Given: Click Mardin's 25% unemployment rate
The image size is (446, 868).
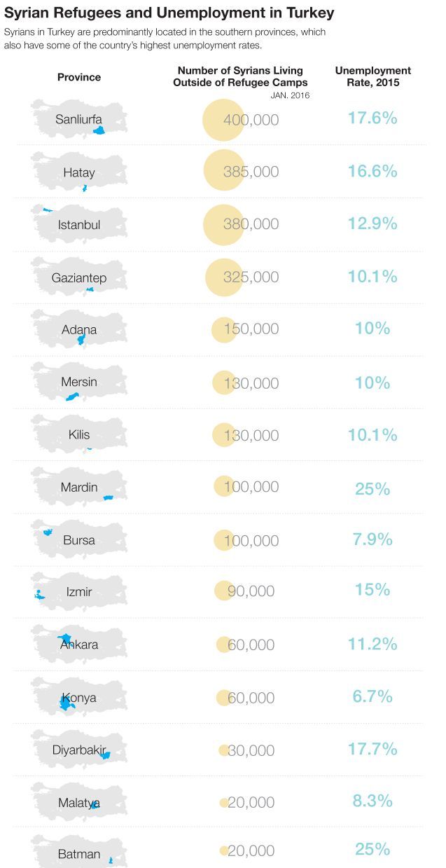Looking at the screenshot, I should [x=372, y=488].
